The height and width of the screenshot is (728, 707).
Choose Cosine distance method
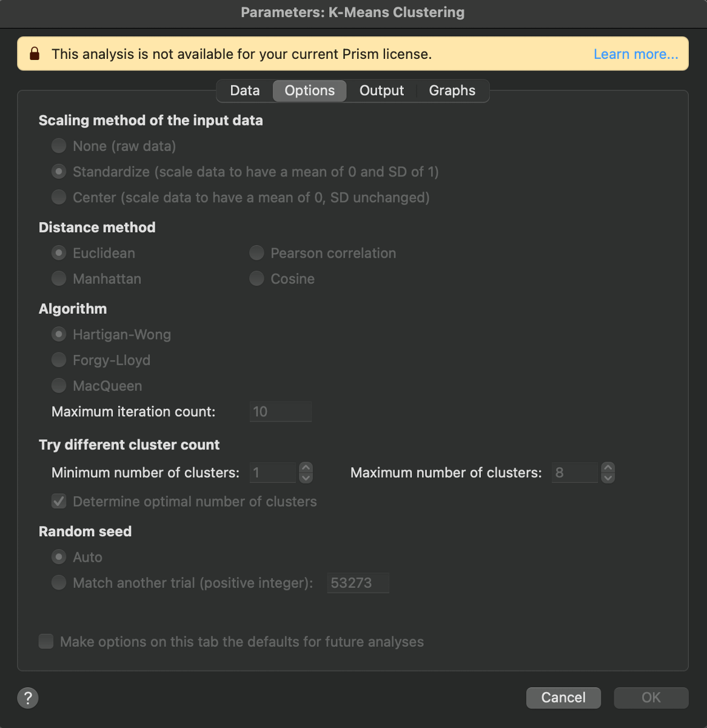tap(256, 278)
